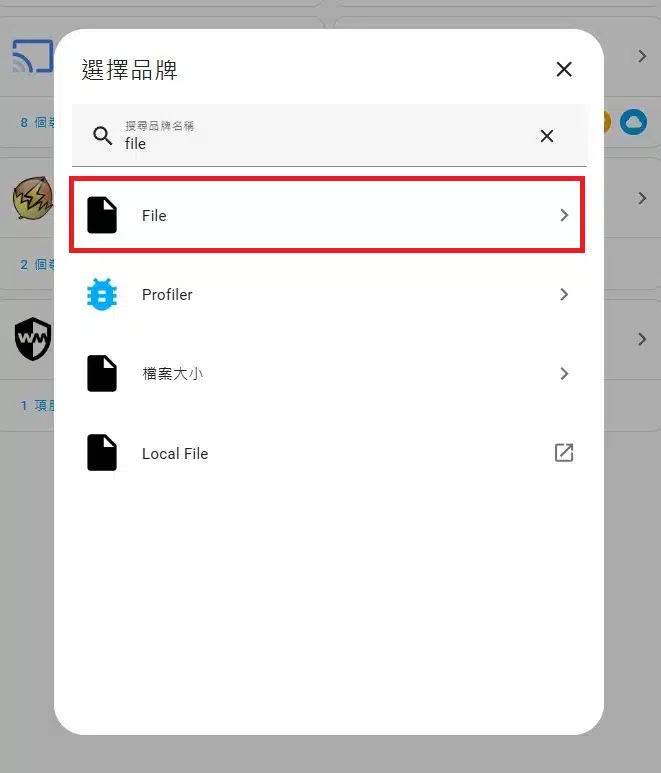Close the 選擇品牌 dialog
This screenshot has height=773, width=661.
(x=564, y=69)
